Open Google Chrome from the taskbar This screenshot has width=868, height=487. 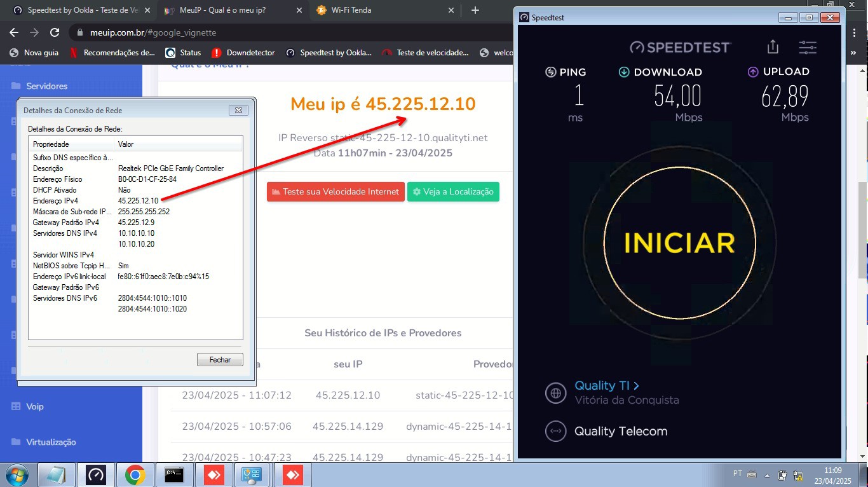click(135, 475)
